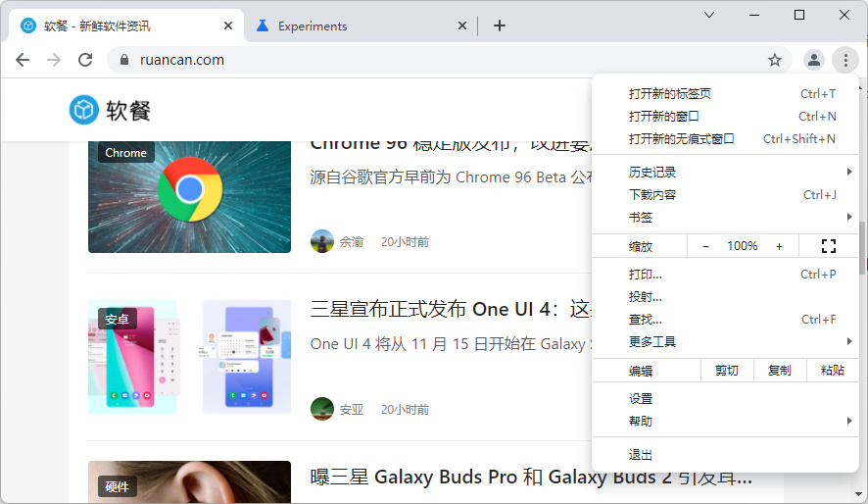Switch to the Experiments tab
This screenshot has width=868, height=504.
click(360, 26)
